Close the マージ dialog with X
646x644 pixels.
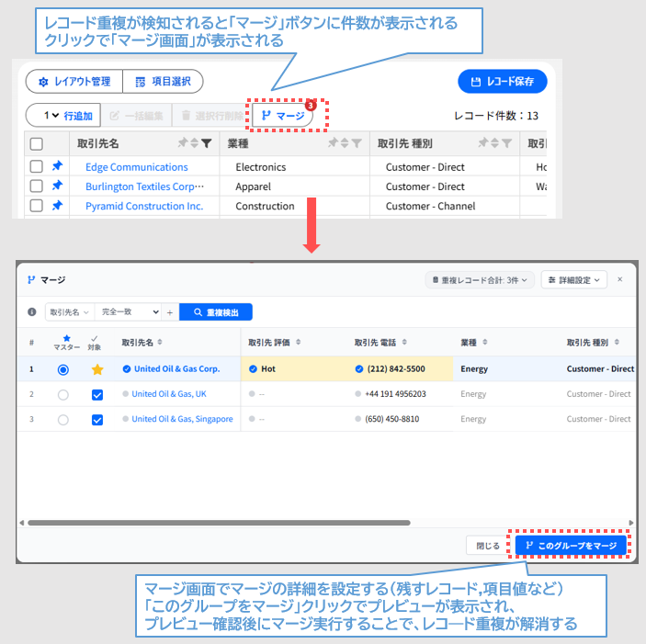tap(620, 279)
